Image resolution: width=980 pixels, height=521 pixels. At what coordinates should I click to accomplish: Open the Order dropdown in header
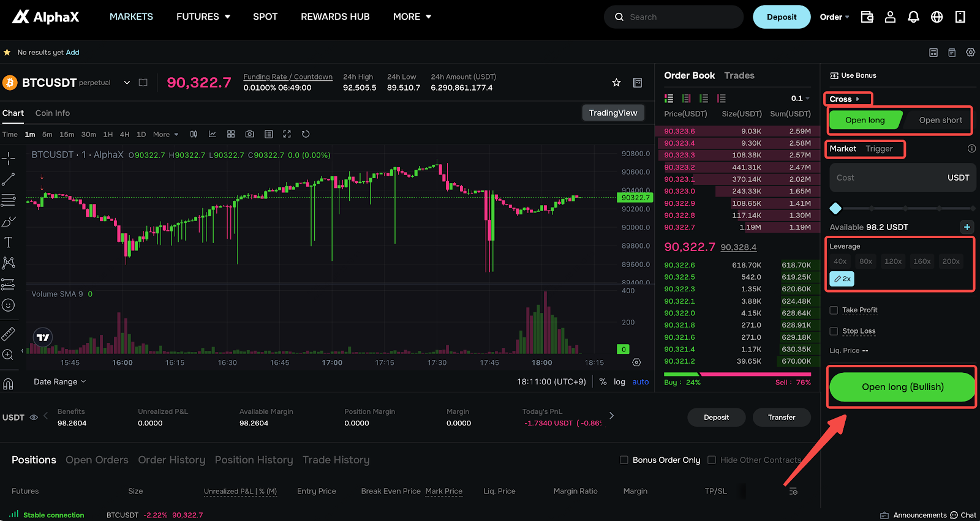point(834,17)
